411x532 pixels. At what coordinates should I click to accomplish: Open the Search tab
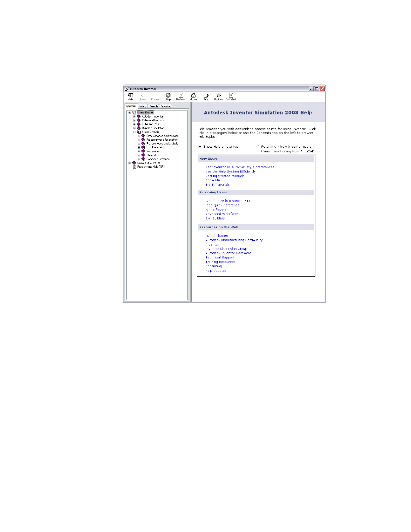tap(153, 106)
